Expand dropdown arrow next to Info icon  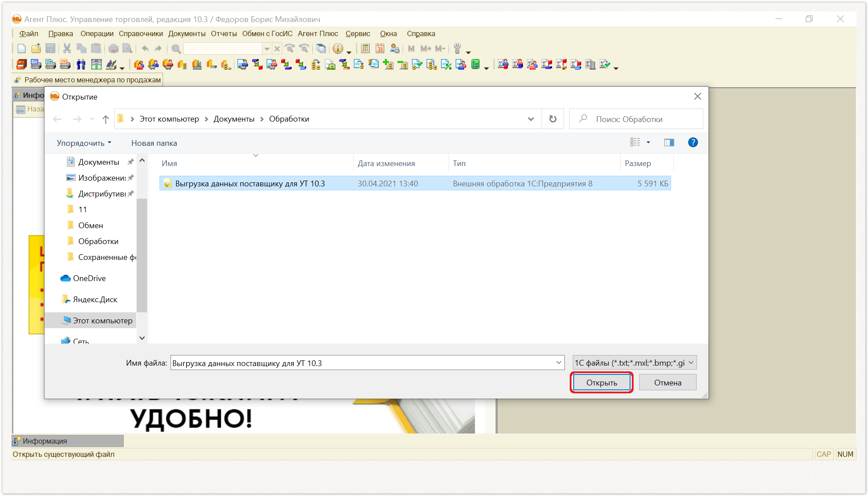tap(349, 52)
